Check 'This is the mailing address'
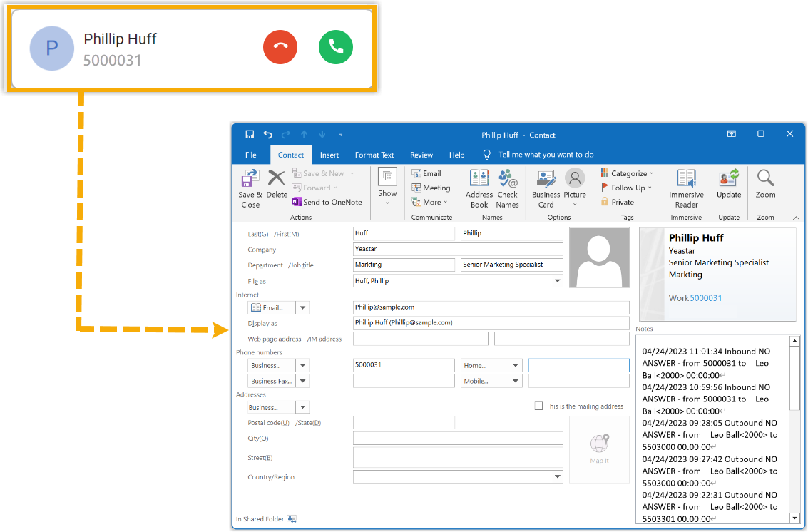808x532 pixels. tap(538, 406)
